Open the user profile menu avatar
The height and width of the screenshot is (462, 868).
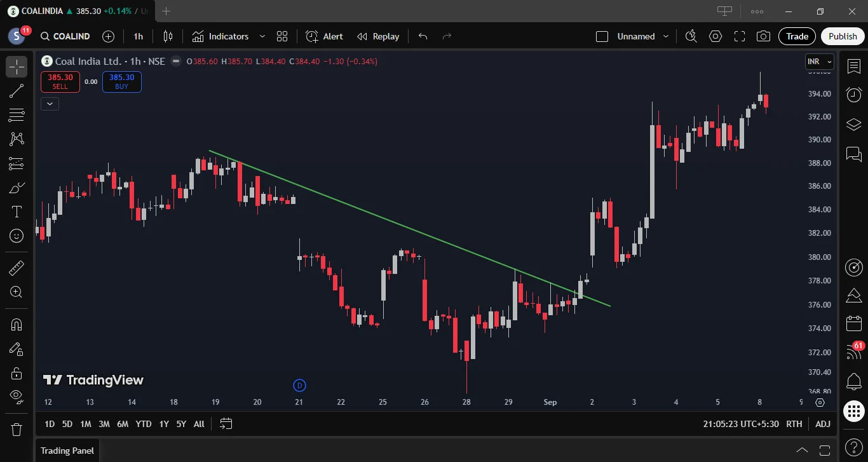[x=17, y=36]
